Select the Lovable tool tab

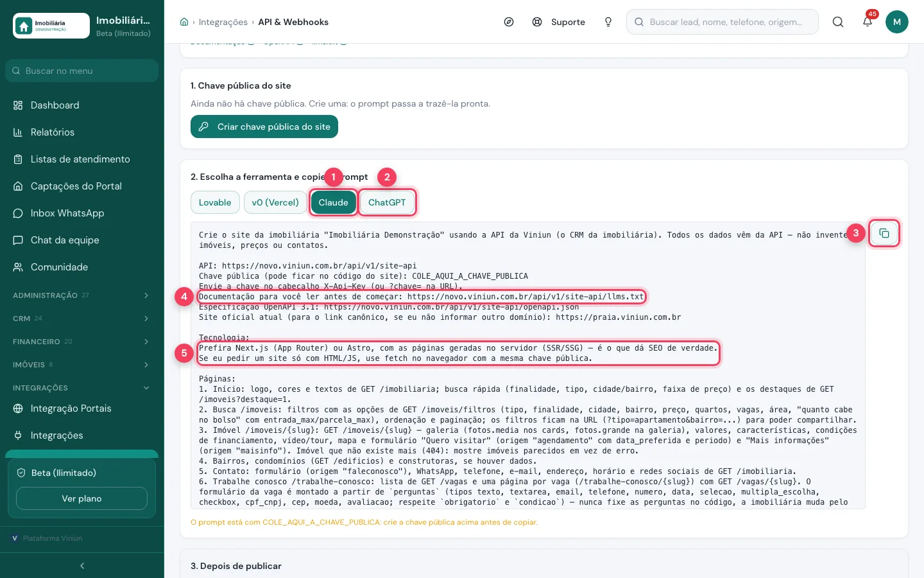[215, 202]
